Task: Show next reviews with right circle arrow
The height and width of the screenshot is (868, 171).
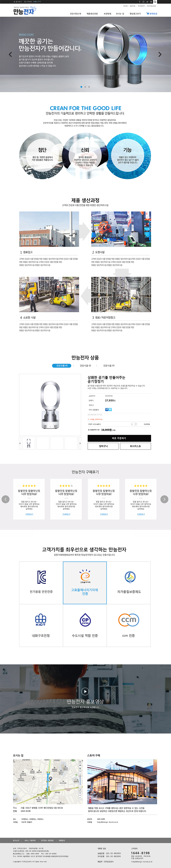Action: pyautogui.click(x=164, y=499)
